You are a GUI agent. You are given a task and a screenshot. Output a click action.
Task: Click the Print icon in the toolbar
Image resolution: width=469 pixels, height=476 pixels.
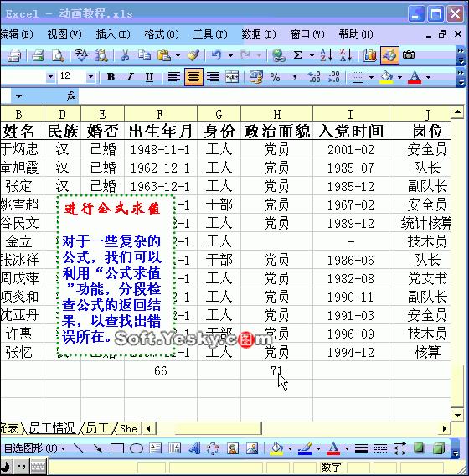tap(39, 55)
